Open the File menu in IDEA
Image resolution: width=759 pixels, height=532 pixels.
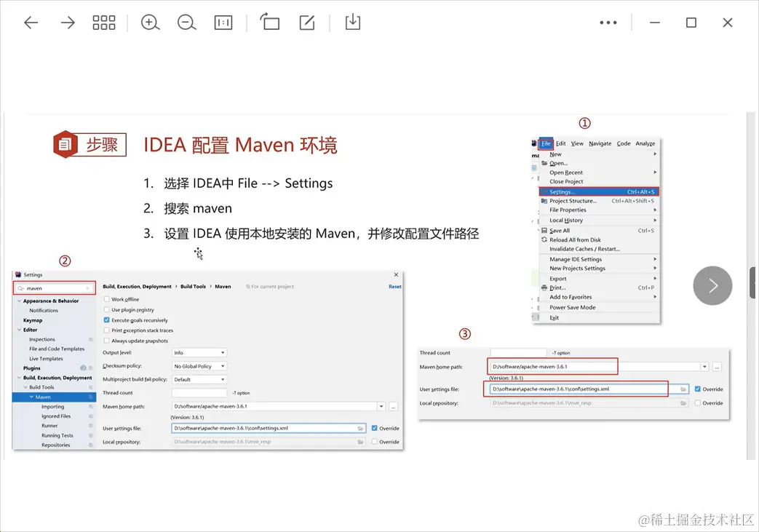click(x=546, y=143)
